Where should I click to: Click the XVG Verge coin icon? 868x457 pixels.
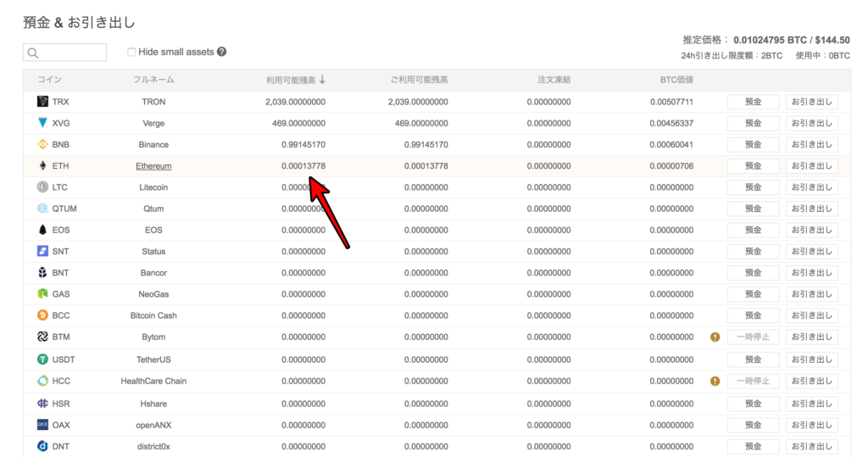point(42,123)
